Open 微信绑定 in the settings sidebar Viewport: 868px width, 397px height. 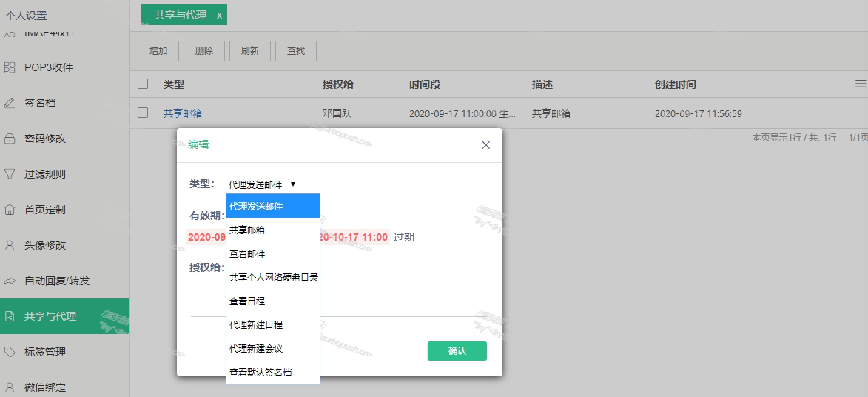tap(45, 387)
